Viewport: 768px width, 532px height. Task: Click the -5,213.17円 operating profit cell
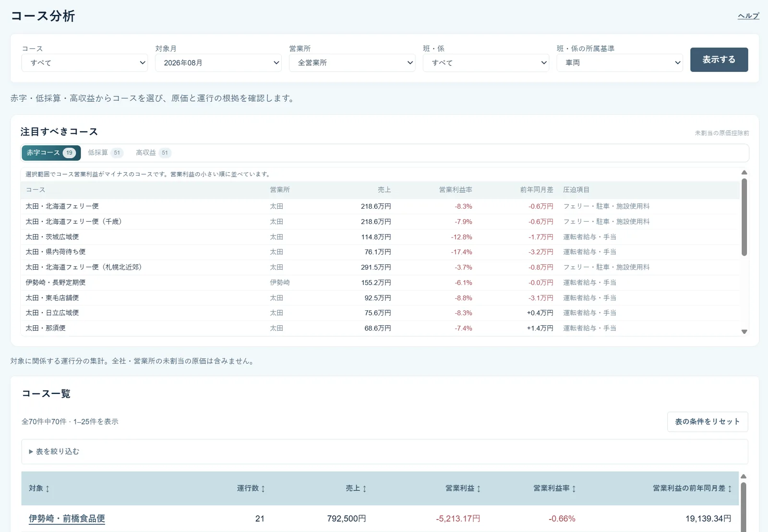pos(458,519)
